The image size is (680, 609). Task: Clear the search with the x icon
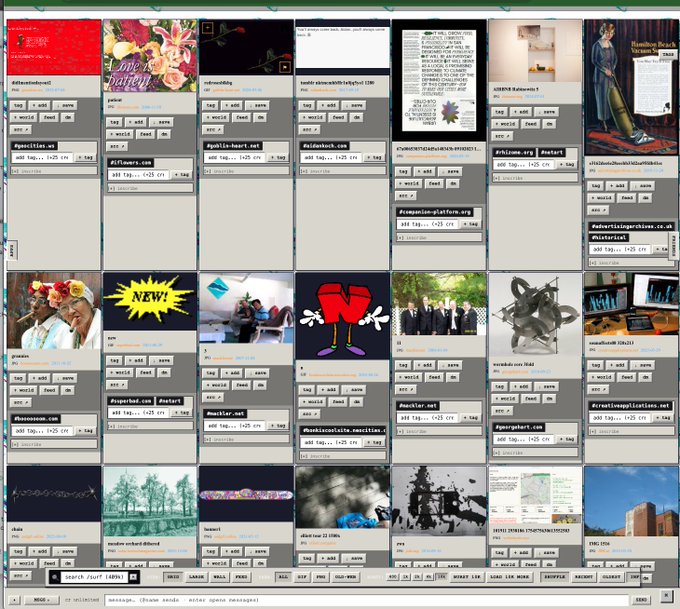(x=134, y=577)
